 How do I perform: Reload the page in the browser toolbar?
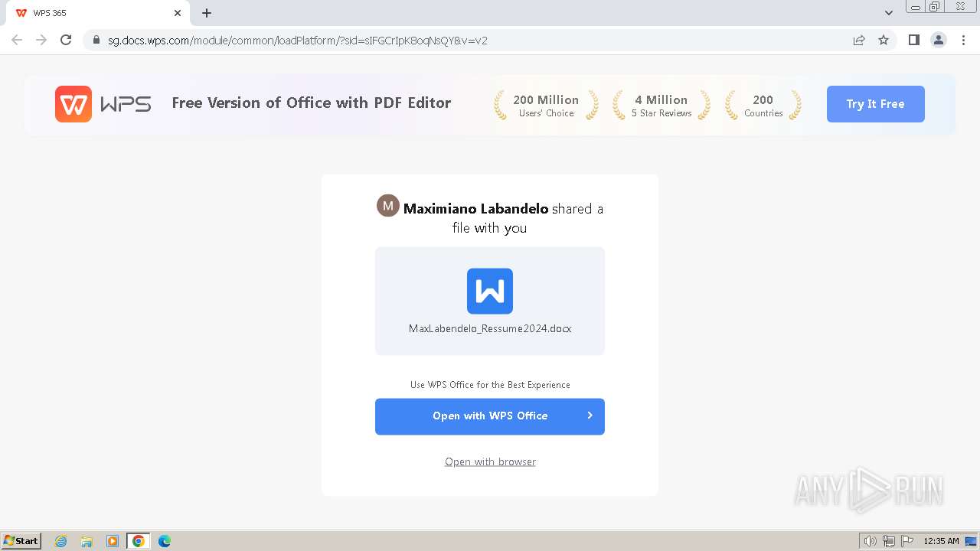point(66,40)
